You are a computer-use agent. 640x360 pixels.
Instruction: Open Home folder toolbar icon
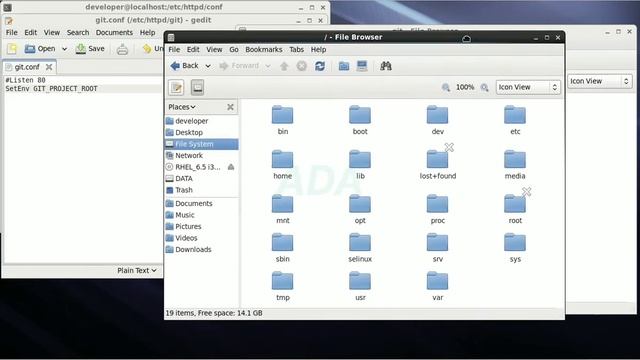pos(344,66)
